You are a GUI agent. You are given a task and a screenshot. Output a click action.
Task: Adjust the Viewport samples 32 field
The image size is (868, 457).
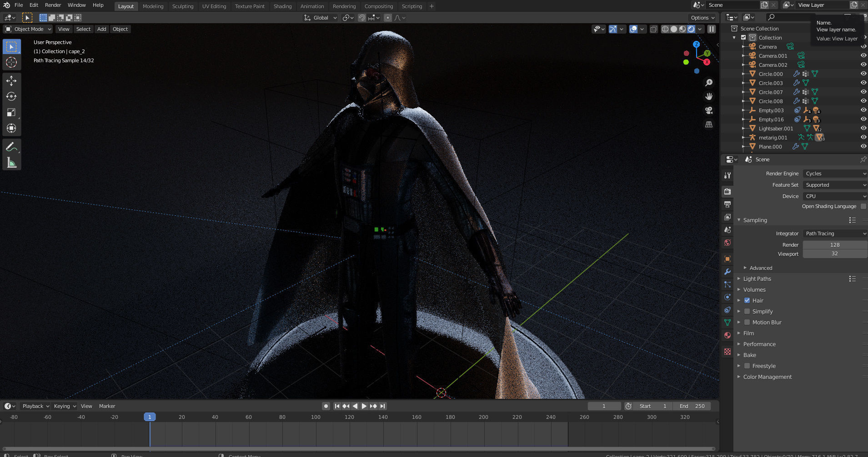click(835, 253)
